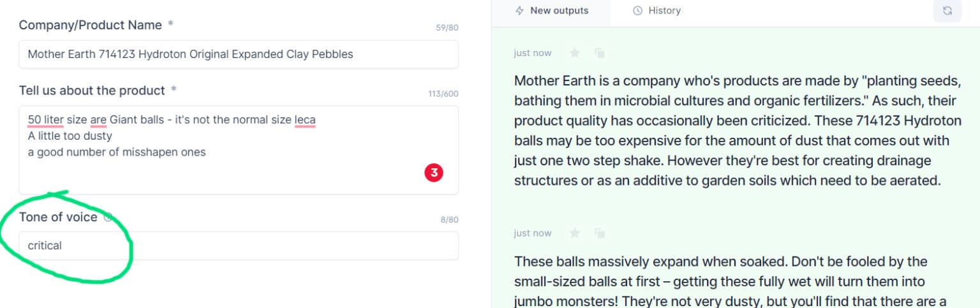Click the underlined word 'leca'
980x308 pixels.
coord(305,120)
